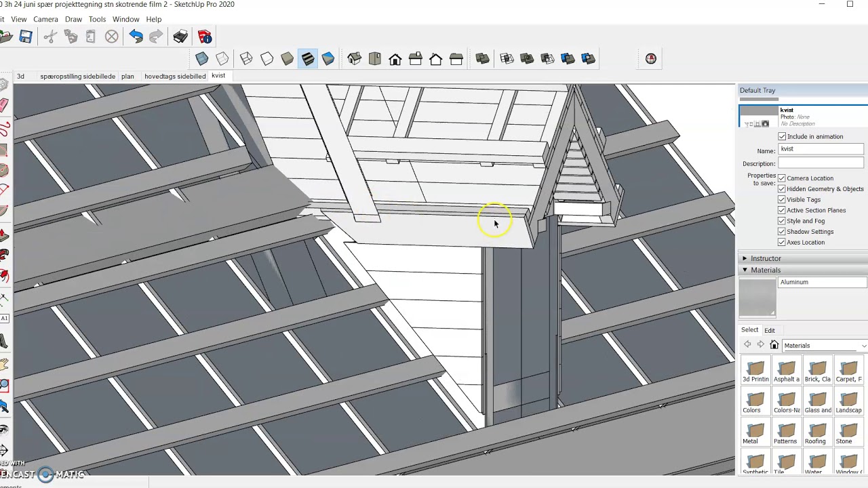Screen dimensions: 868x488
Task: Select the Union solid tool
Action: [x=527, y=59]
